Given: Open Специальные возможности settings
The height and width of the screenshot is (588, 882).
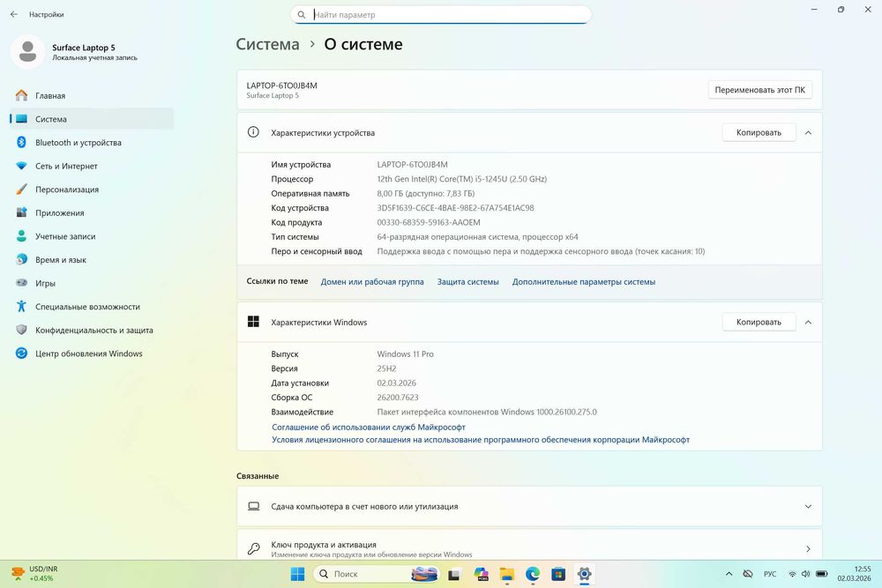Looking at the screenshot, I should 92,307.
